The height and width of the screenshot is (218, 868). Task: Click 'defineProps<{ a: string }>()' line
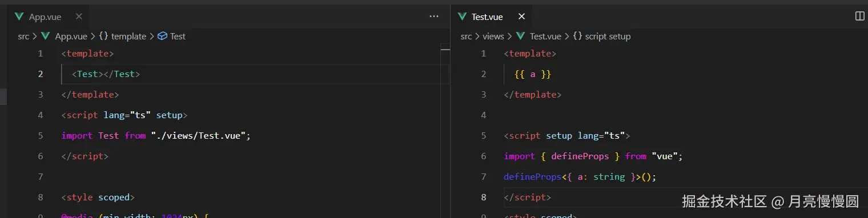pyautogui.click(x=580, y=176)
